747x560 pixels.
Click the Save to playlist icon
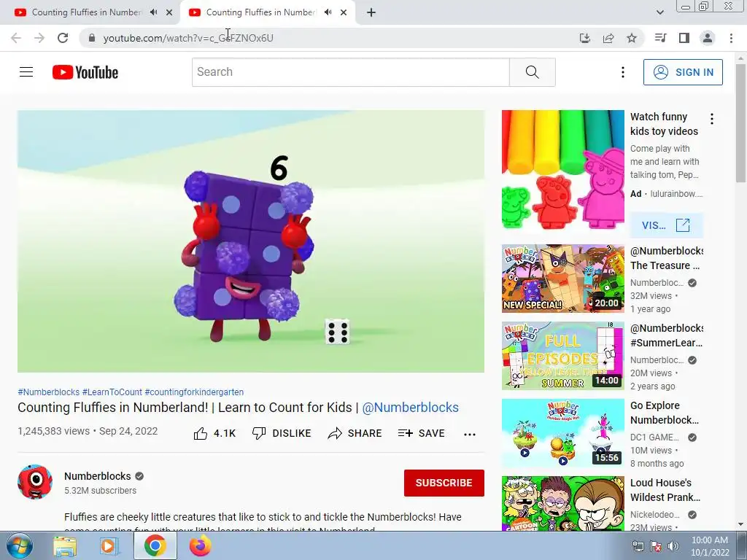coord(406,433)
